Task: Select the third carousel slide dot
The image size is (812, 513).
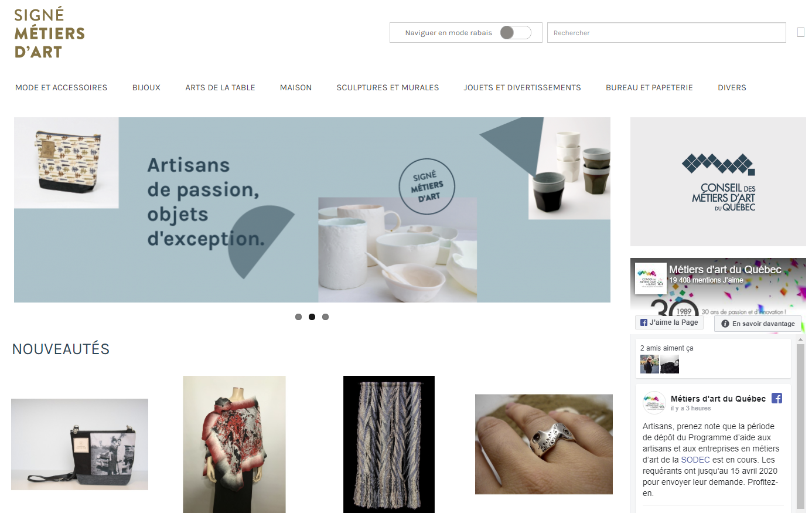Action: pyautogui.click(x=326, y=317)
